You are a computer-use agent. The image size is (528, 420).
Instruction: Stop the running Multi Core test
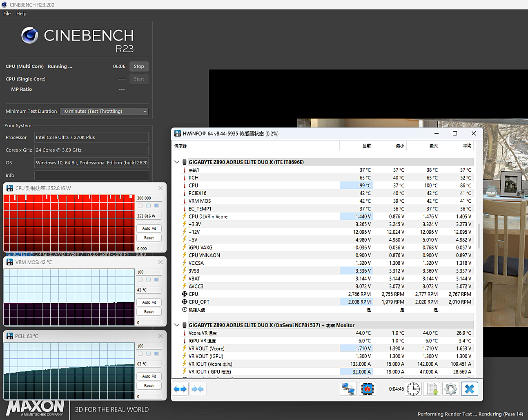[x=139, y=66]
